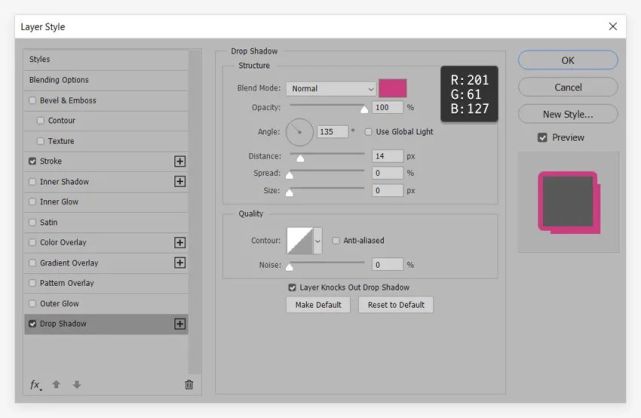Move effect up with arrow icon
Screen dimensions: 641x418
[56, 384]
